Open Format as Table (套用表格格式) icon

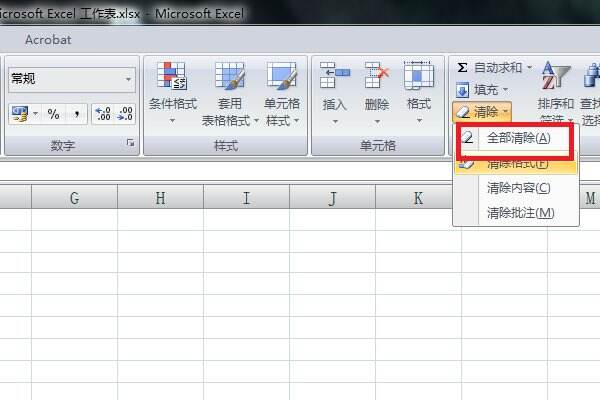coord(230,76)
